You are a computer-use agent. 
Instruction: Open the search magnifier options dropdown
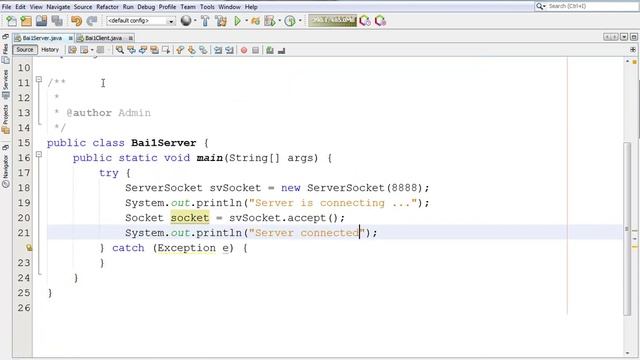coord(541,6)
